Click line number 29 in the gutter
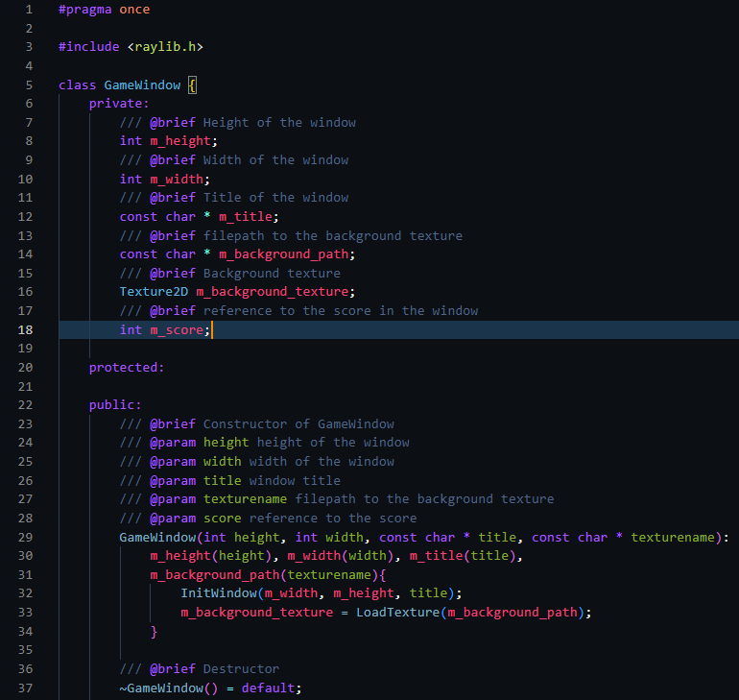This screenshot has height=700, width=739. click(x=26, y=538)
